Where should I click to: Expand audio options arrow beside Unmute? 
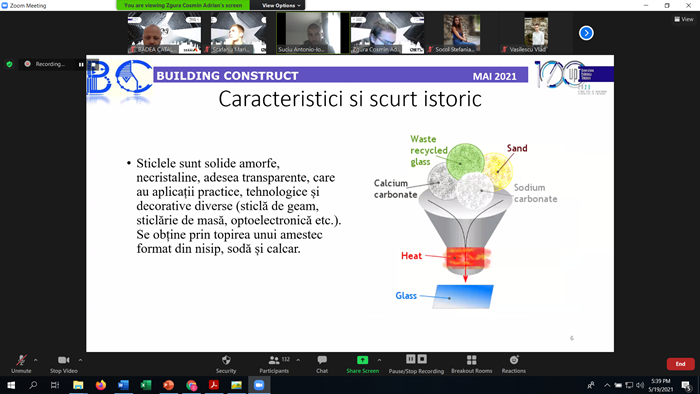(x=36, y=360)
